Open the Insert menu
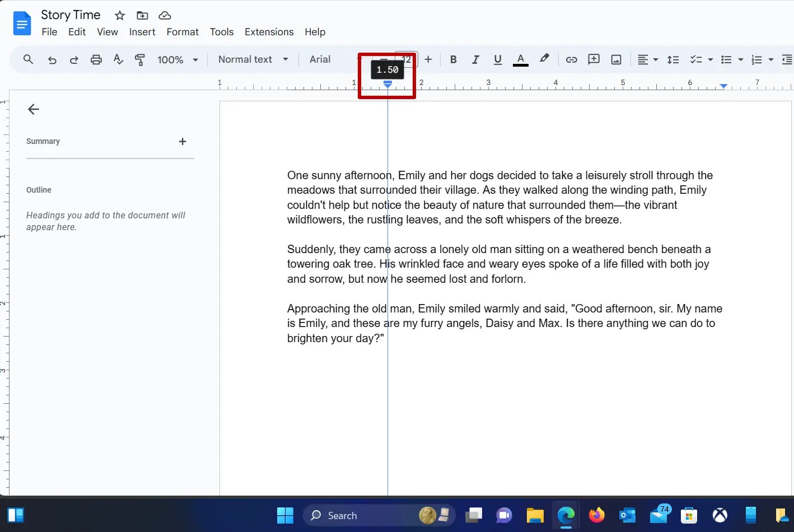 point(142,32)
